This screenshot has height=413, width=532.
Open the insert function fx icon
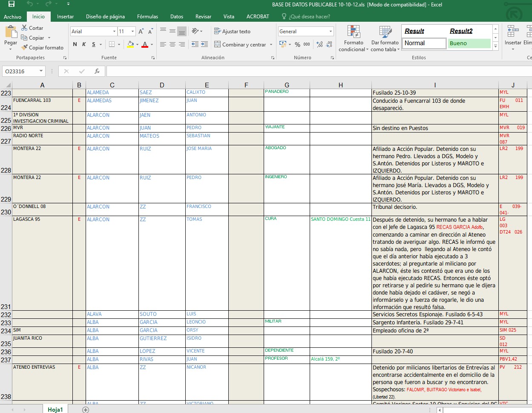tap(97, 71)
